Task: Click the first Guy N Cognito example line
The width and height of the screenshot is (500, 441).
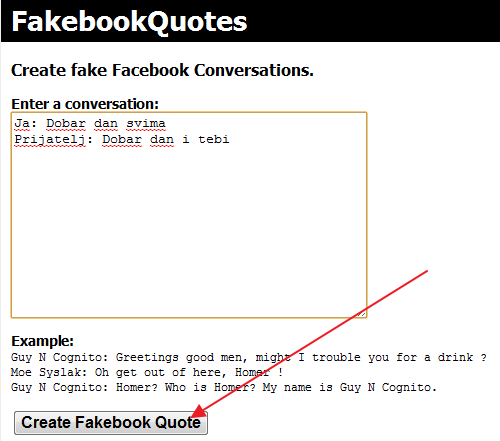Action: (x=249, y=357)
